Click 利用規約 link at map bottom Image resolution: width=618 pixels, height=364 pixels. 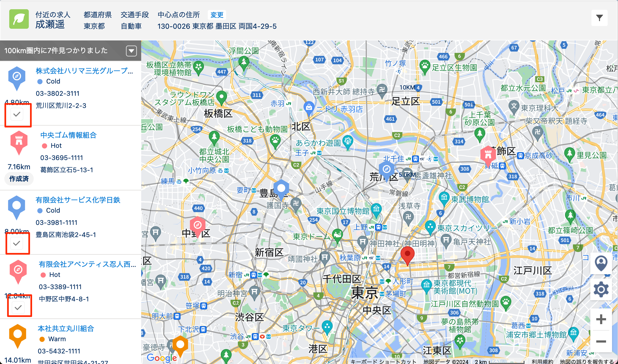[542, 361]
